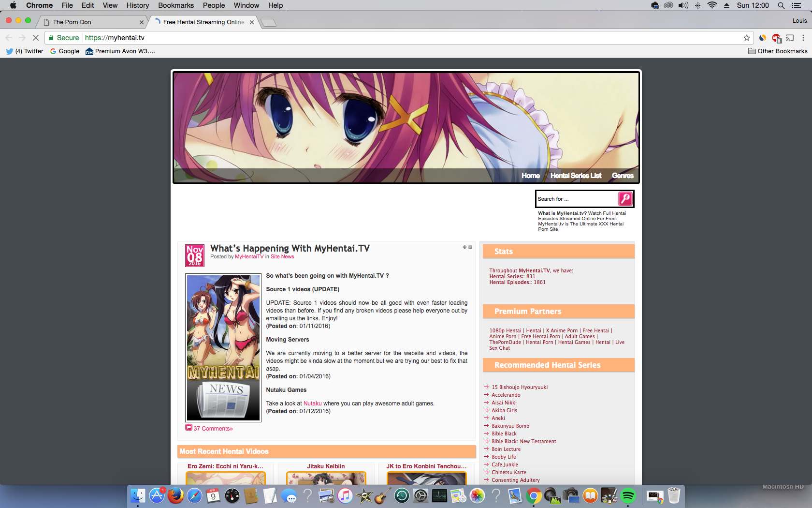
Task: Open the 37 Comments link
Action: pos(213,429)
